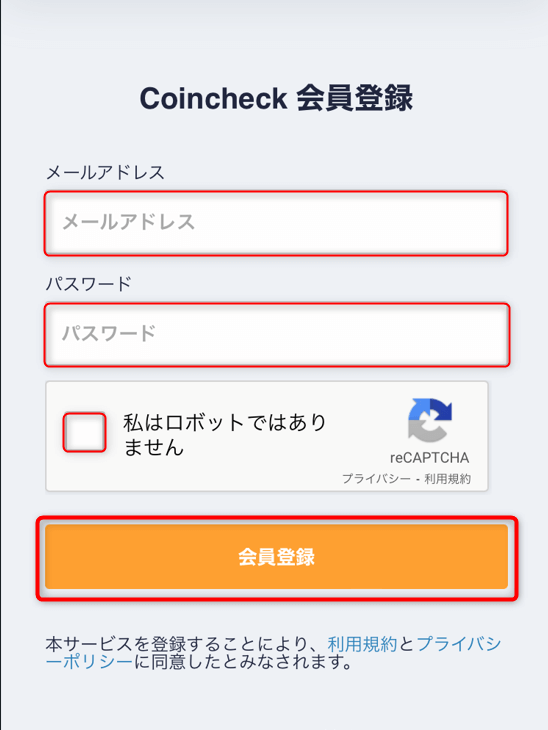Focus the メールアドレス input field

[276, 223]
